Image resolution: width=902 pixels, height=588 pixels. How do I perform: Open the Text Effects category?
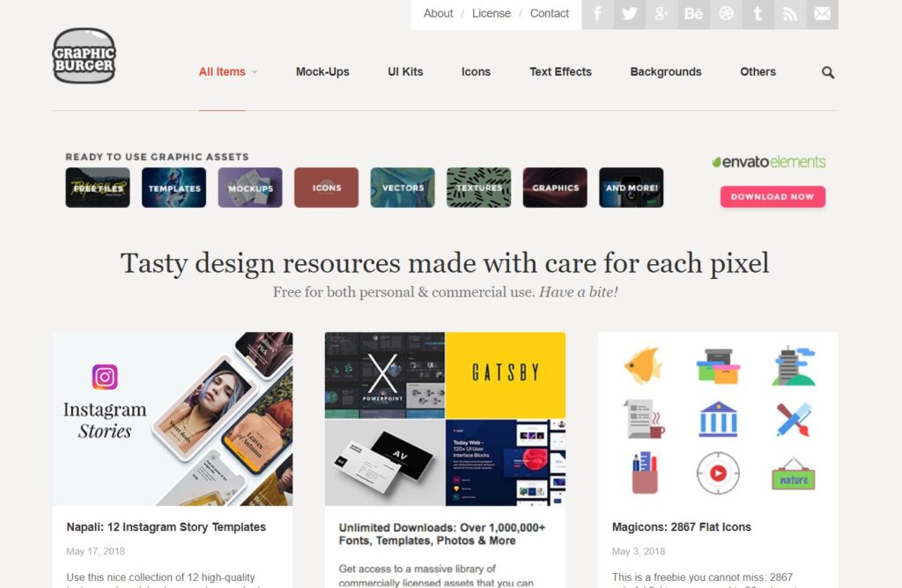560,72
